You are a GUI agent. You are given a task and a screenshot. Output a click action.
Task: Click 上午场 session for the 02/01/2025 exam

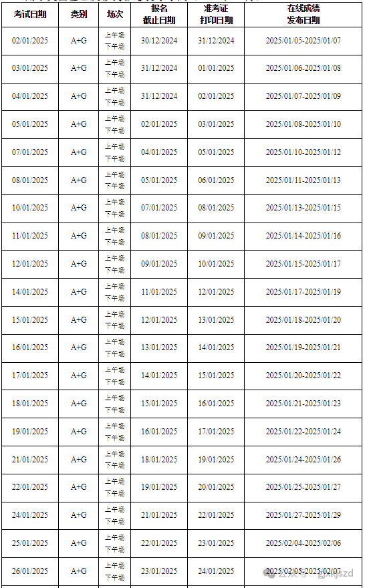pos(115,35)
